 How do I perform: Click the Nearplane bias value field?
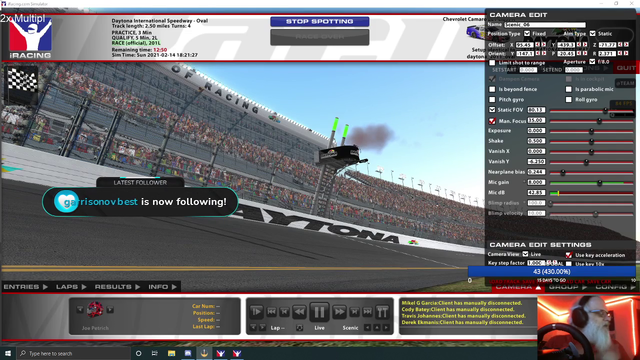coord(536,172)
